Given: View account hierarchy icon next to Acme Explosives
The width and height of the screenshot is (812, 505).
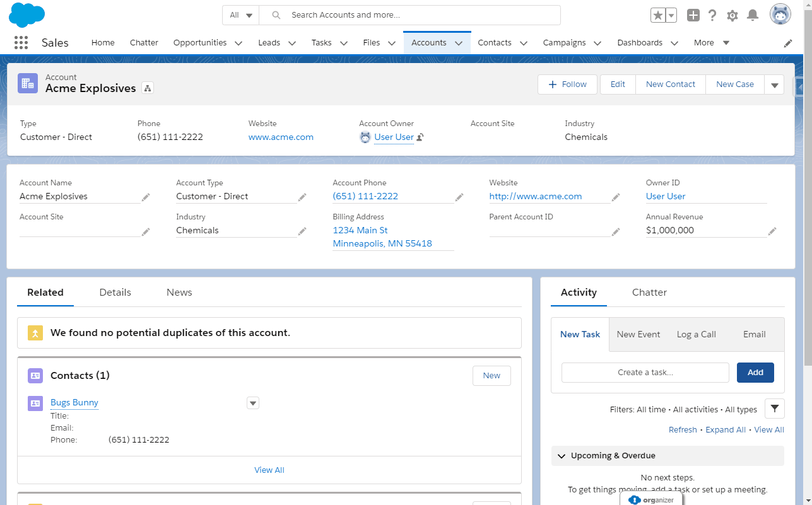Looking at the screenshot, I should 148,88.
